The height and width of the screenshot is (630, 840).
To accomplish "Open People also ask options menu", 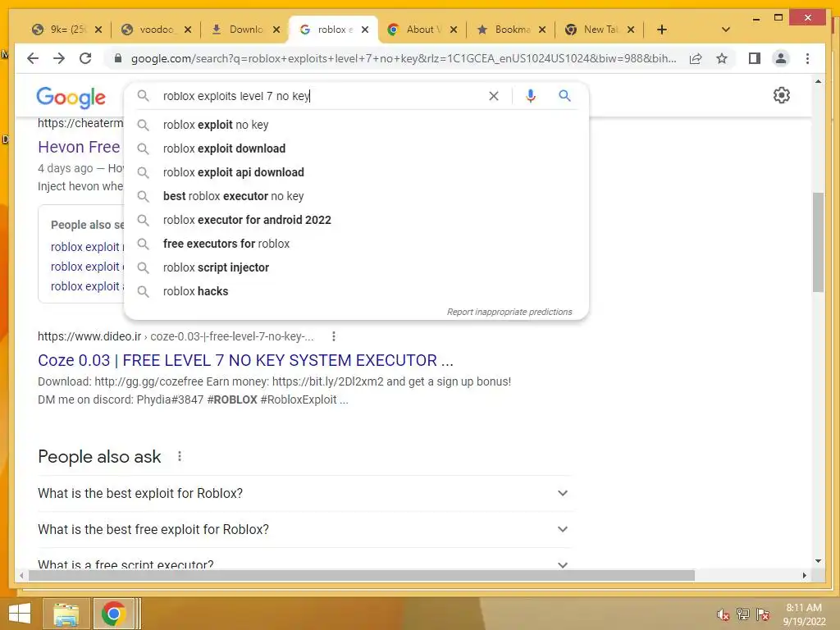I will click(x=180, y=456).
